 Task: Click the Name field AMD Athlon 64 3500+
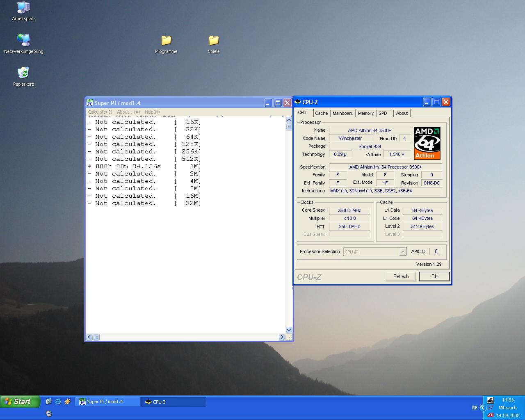370,130
